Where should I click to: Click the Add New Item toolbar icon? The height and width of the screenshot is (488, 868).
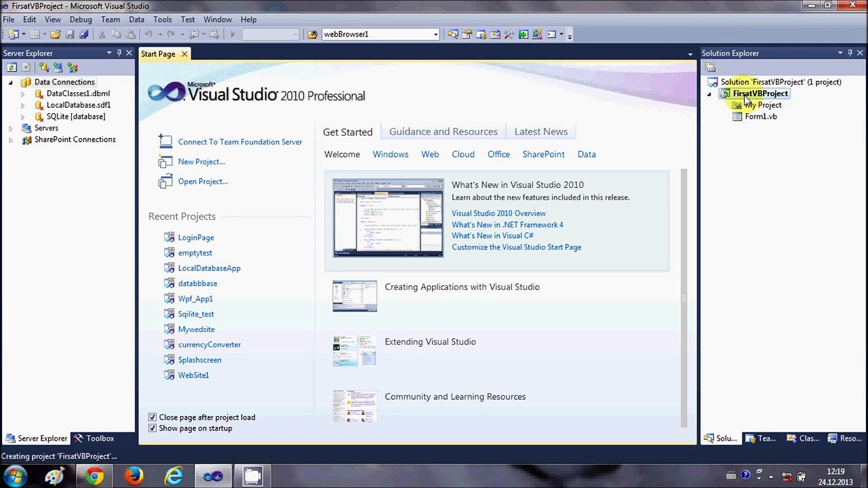(x=35, y=34)
